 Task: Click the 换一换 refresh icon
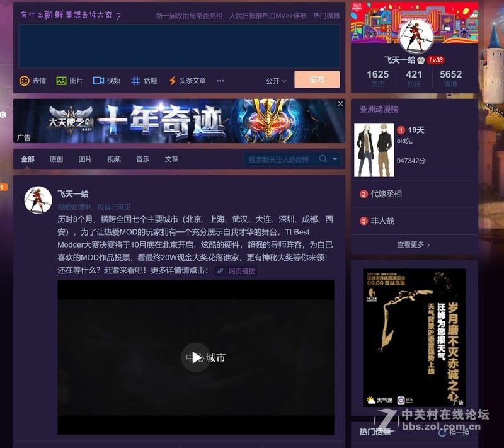[442, 433]
